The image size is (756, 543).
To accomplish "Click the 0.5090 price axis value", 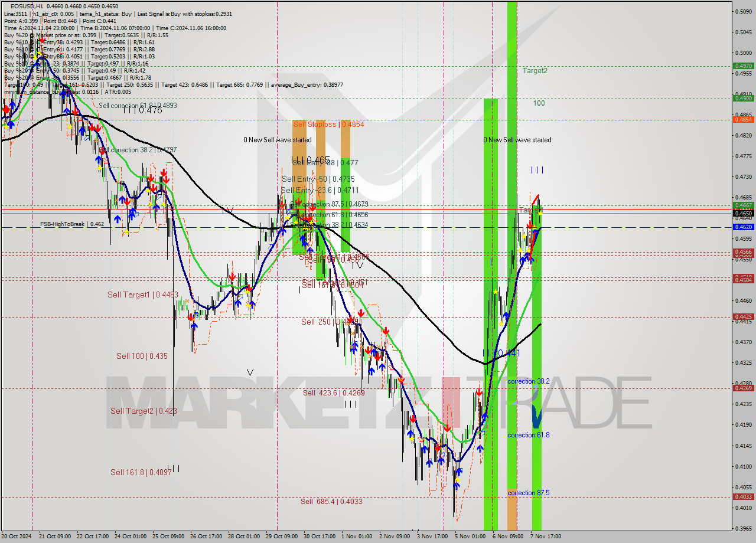I will click(x=744, y=11).
